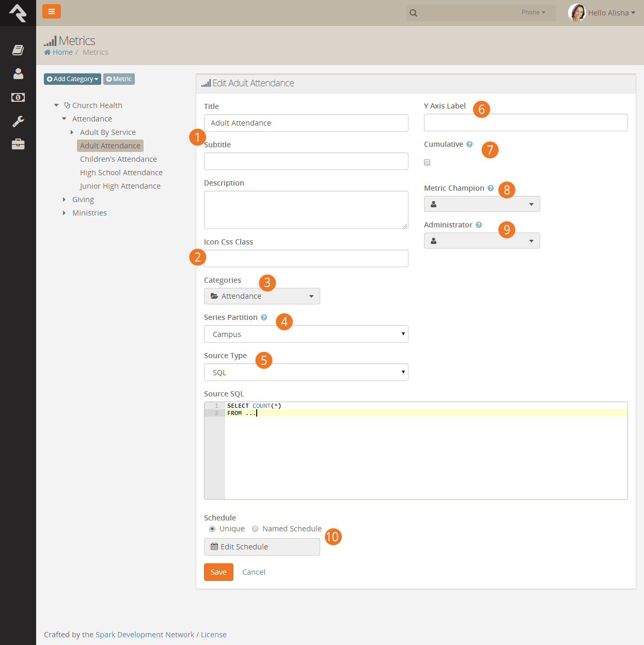Click into the Source SQL editor
Viewport: 644px width, 645px height.
click(x=416, y=451)
